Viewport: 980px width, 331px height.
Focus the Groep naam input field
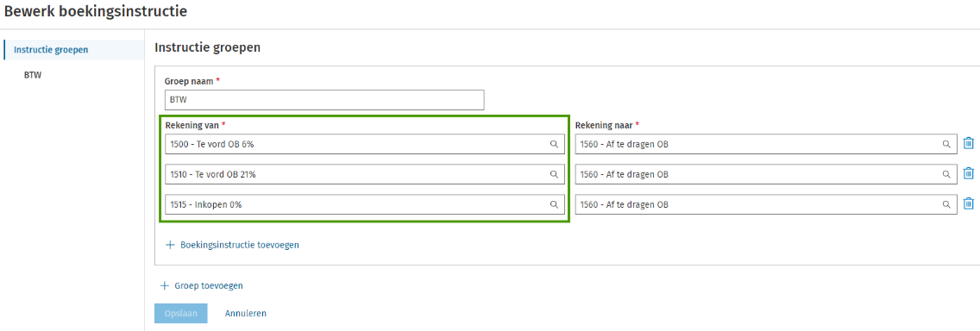click(324, 100)
